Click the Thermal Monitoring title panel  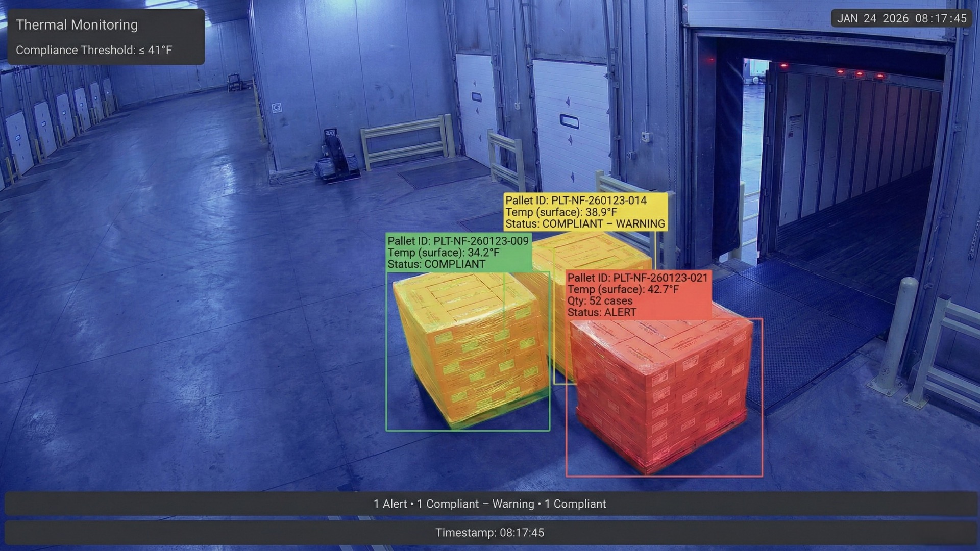coord(77,25)
